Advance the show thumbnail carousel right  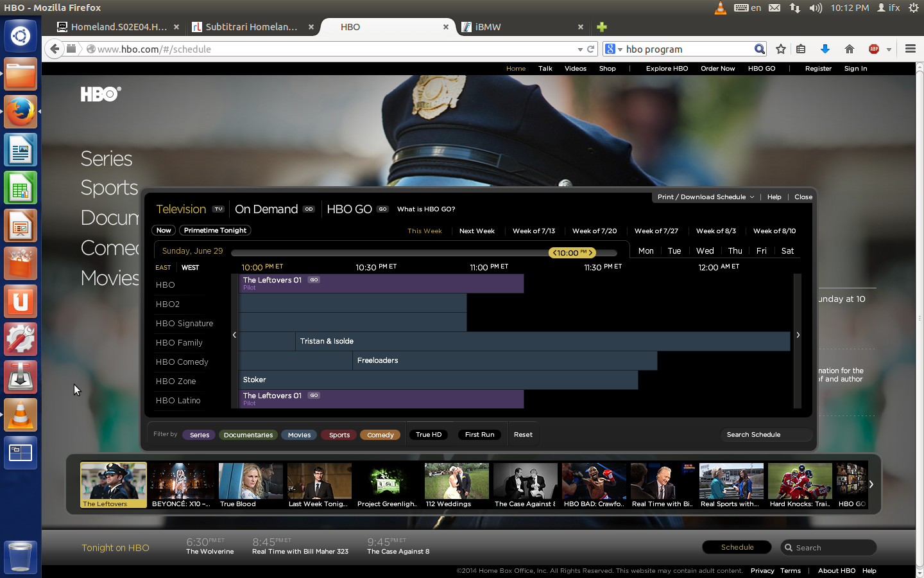point(871,484)
